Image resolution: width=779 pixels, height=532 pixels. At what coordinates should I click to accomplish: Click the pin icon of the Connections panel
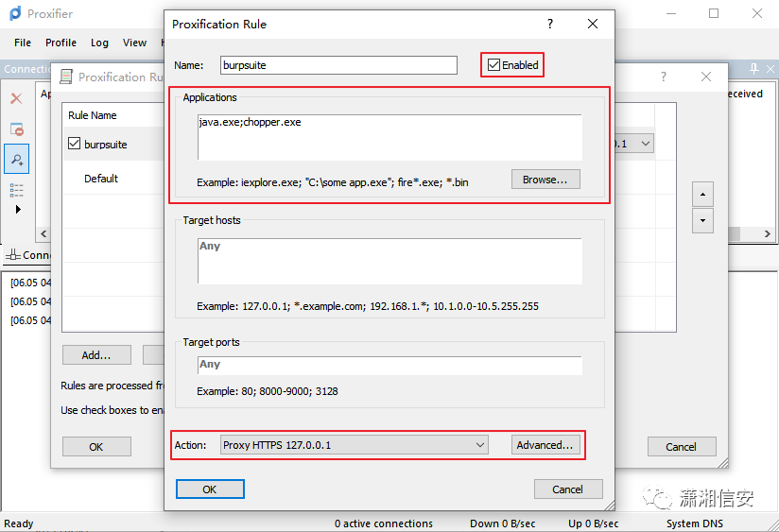[754, 69]
